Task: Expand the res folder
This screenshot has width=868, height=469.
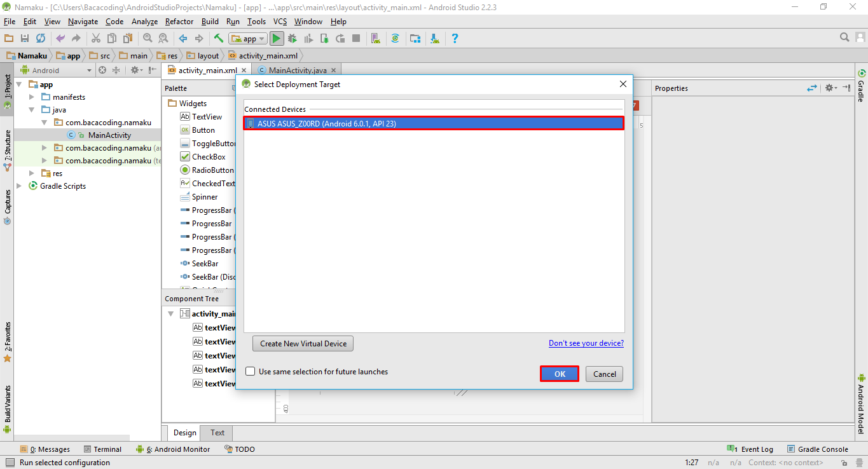Action: click(x=32, y=173)
